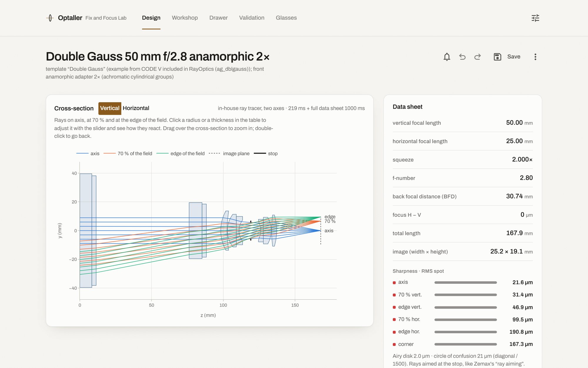Toggle edge of the field legend entry
Image resolution: width=588 pixels, height=368 pixels.
tap(181, 153)
